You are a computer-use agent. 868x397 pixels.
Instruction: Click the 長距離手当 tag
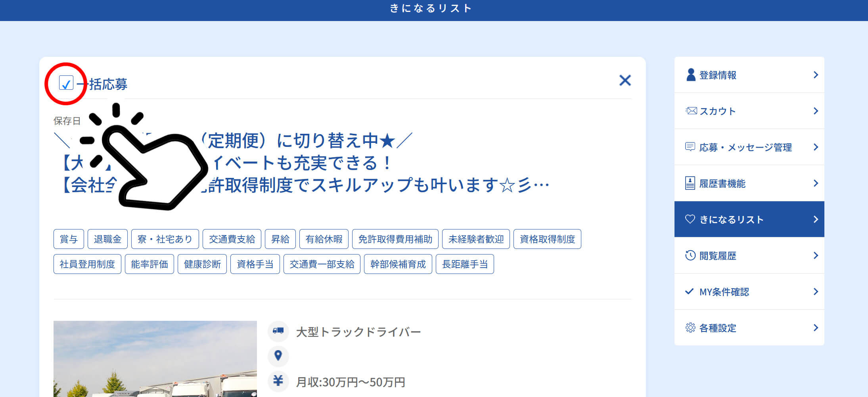tap(465, 264)
